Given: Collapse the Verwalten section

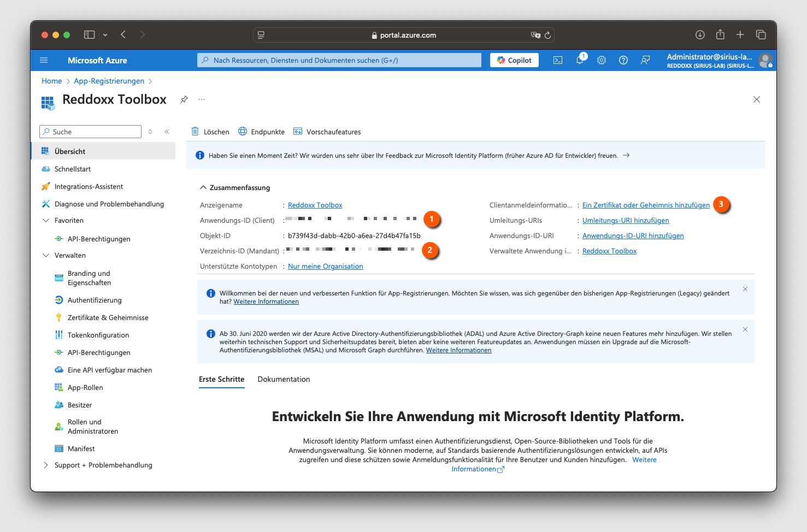Looking at the screenshot, I should click(x=46, y=255).
